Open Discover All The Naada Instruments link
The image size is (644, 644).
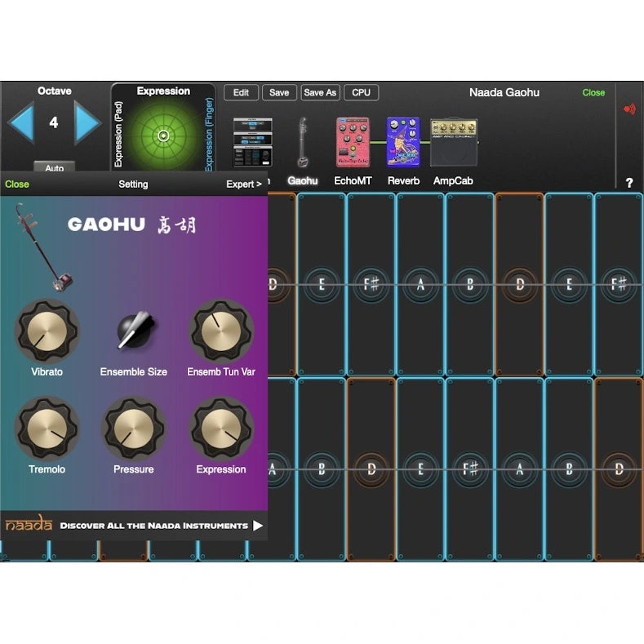[154, 526]
